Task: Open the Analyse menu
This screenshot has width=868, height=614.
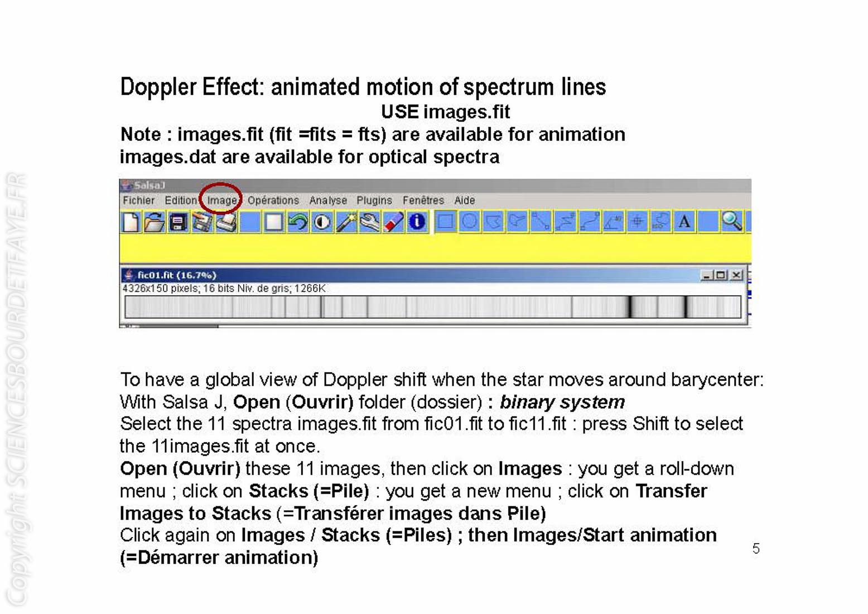Action: (x=328, y=200)
